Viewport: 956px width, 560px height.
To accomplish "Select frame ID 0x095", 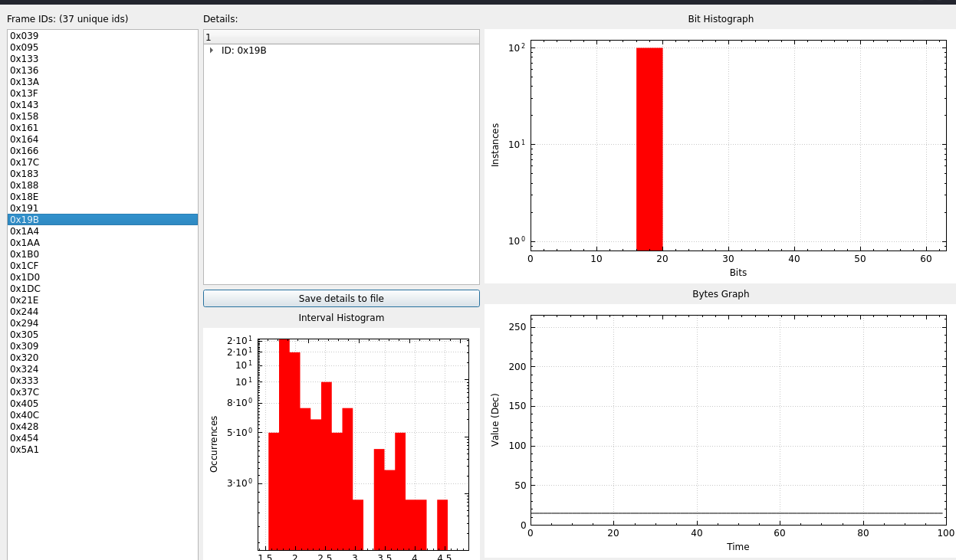I will pyautogui.click(x=25, y=47).
